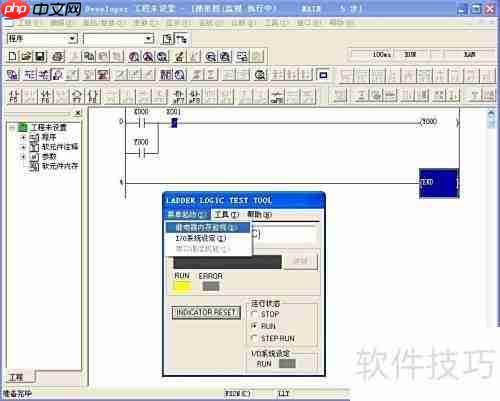Image resolution: width=500 pixels, height=401 pixels.
Task: Select 程序 in the project tree
Action: pos(49,137)
